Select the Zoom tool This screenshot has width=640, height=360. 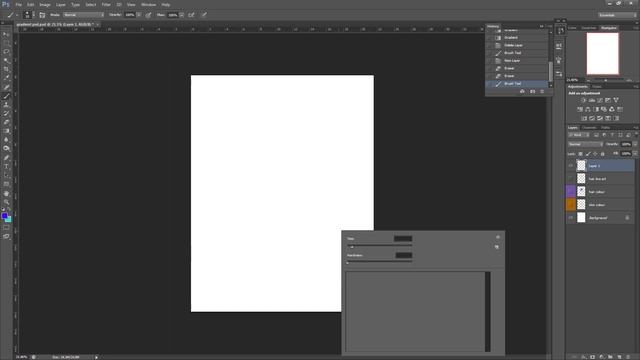tap(6, 202)
